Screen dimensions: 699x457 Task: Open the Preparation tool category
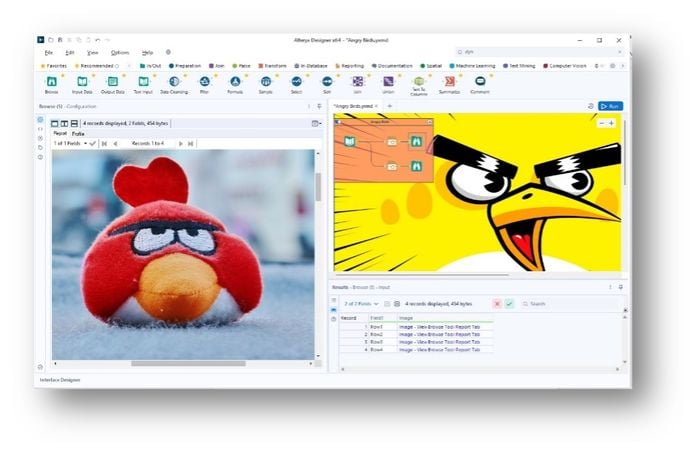tap(185, 66)
